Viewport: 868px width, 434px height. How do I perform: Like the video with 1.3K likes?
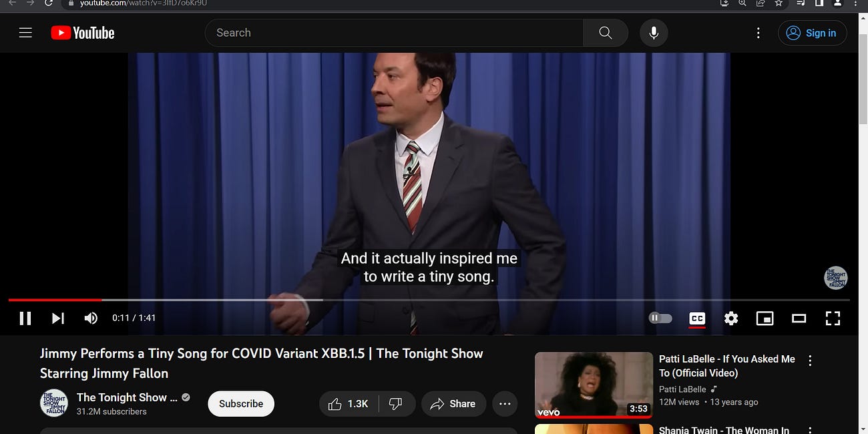coord(348,403)
